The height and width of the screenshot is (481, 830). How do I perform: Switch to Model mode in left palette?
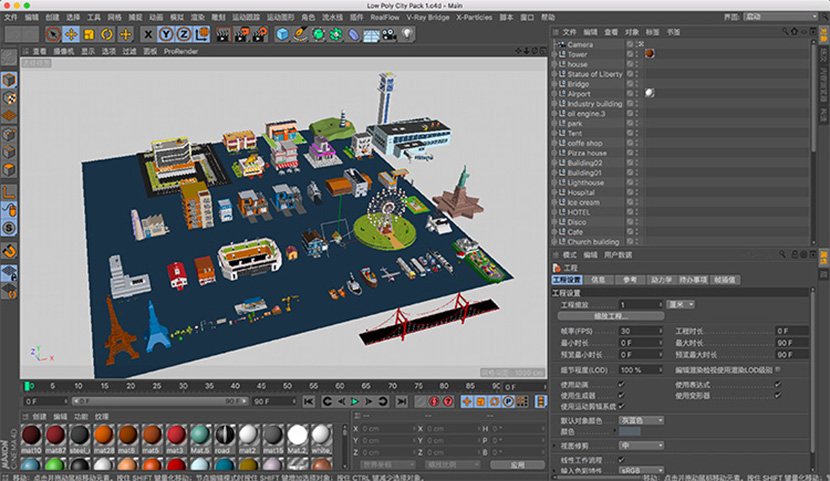coord(9,80)
